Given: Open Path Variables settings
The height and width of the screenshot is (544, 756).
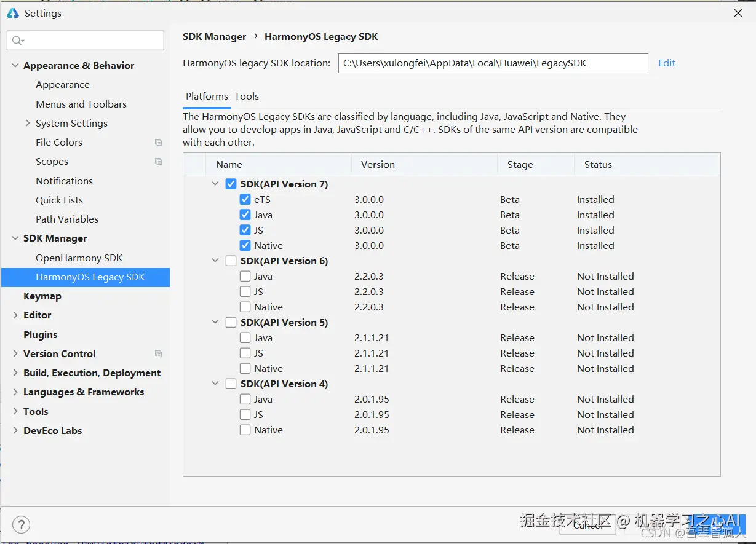Looking at the screenshot, I should click(67, 219).
